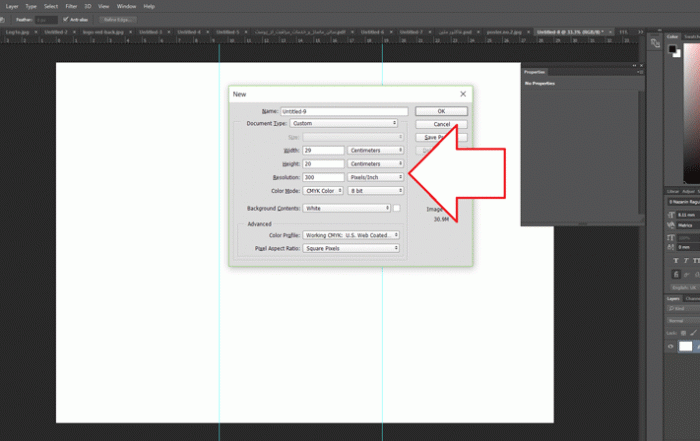Click the history panel icon in the dock
The height and width of the screenshot is (441, 700).
point(655,43)
